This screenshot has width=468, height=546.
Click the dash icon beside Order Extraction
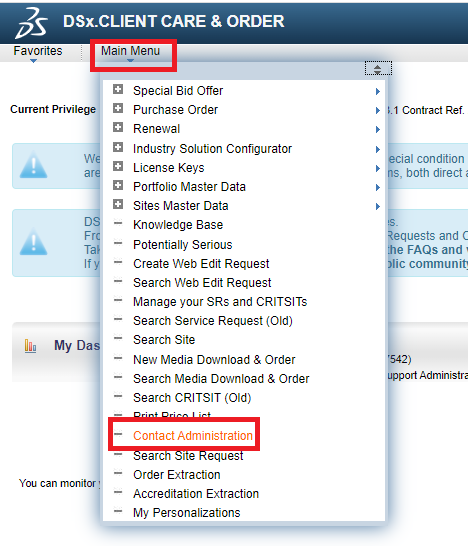click(118, 473)
